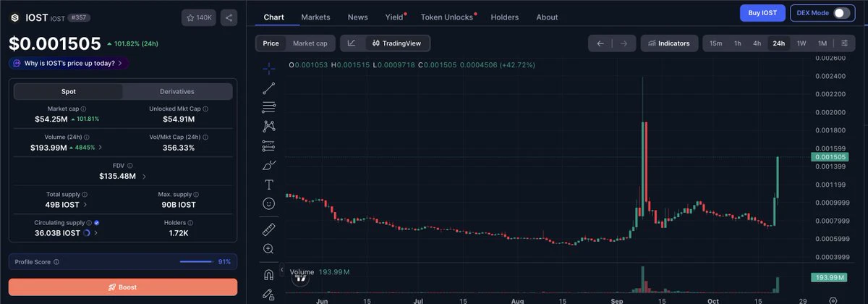
Task: Open the forecasting and measurement tools
Action: coord(268,145)
